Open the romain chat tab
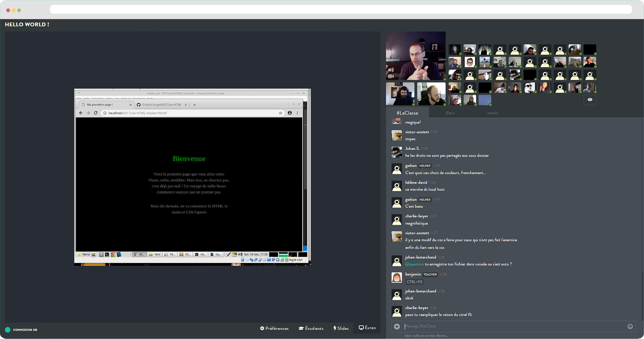 [492, 113]
